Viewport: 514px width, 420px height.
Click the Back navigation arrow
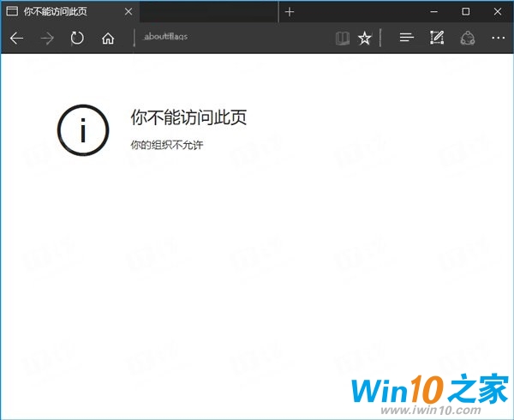click(x=17, y=38)
